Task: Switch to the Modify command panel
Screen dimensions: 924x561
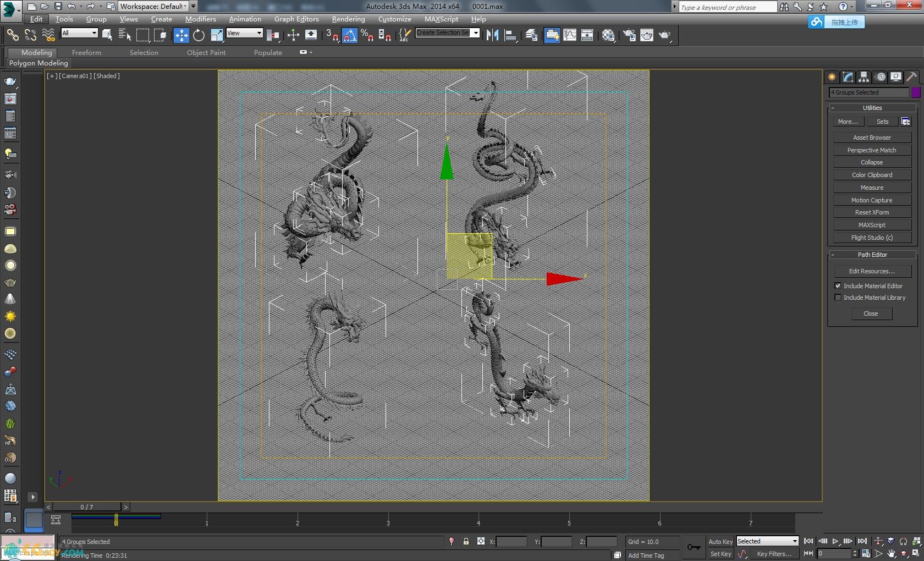Action: [848, 77]
